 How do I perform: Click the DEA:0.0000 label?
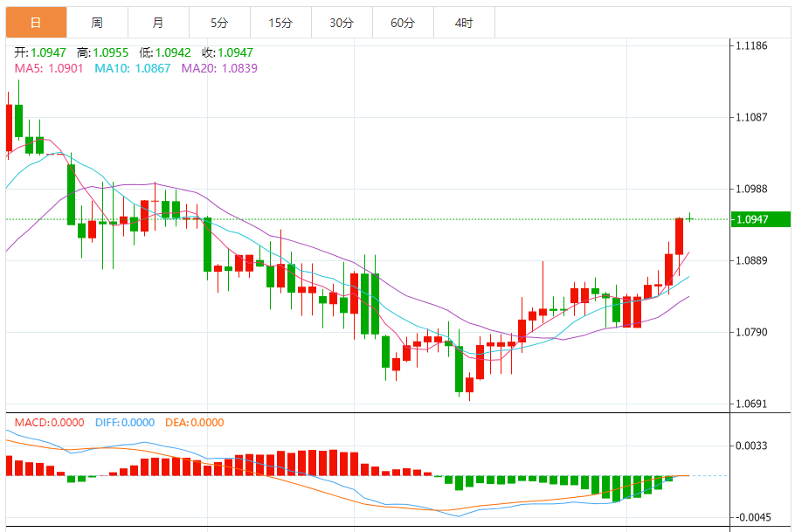click(x=195, y=423)
